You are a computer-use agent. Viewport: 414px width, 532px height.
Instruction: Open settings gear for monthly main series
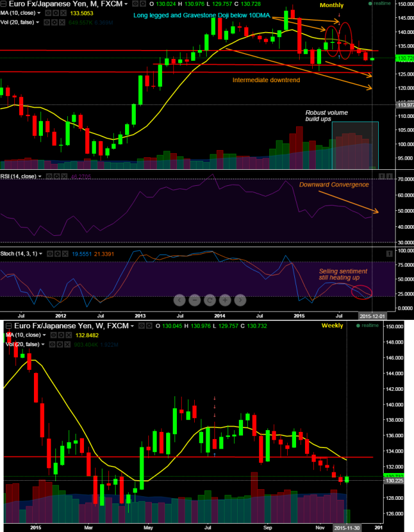pyautogui.click(x=143, y=4)
